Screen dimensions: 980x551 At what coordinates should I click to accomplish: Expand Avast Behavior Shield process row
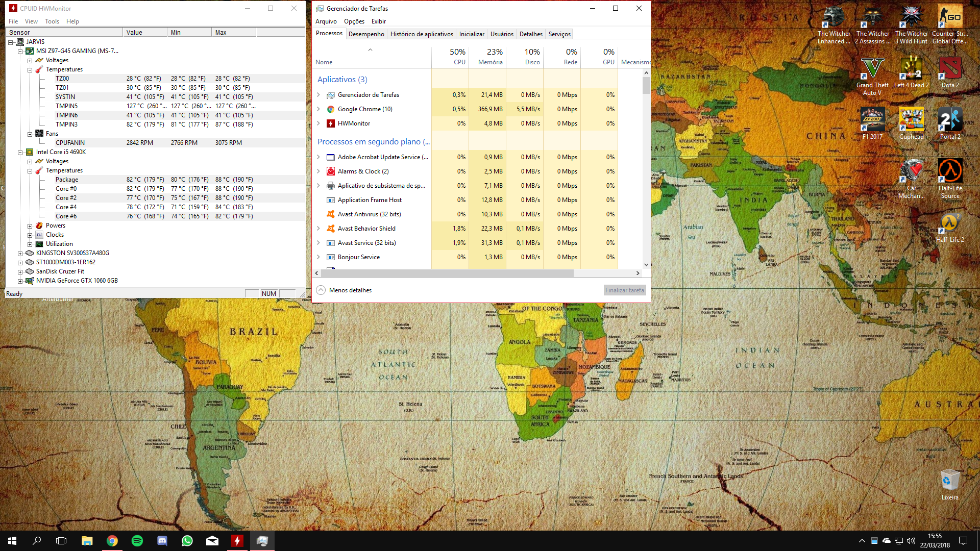(318, 229)
